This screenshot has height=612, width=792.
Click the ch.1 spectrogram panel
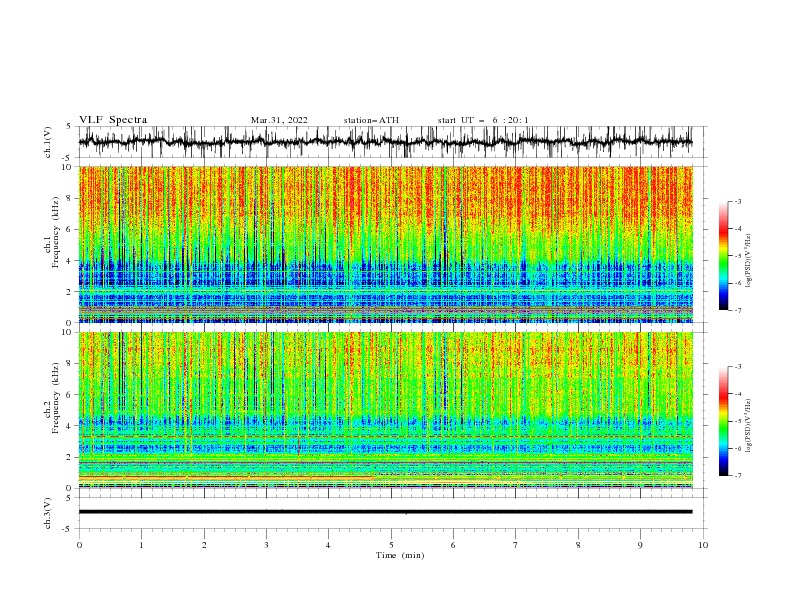385,244
